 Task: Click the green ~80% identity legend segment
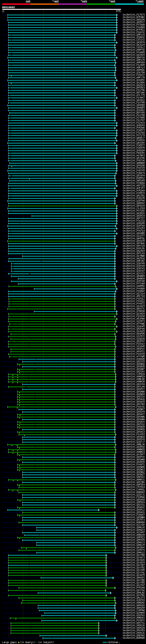[101, 4]
